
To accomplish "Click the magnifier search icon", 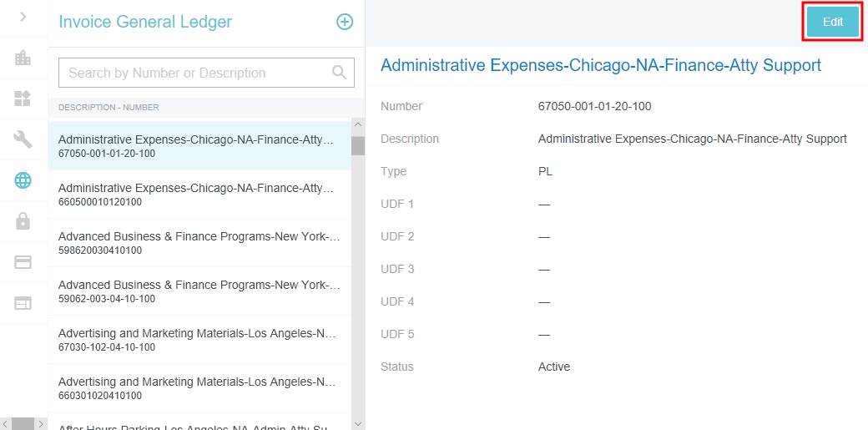I will 339,73.
